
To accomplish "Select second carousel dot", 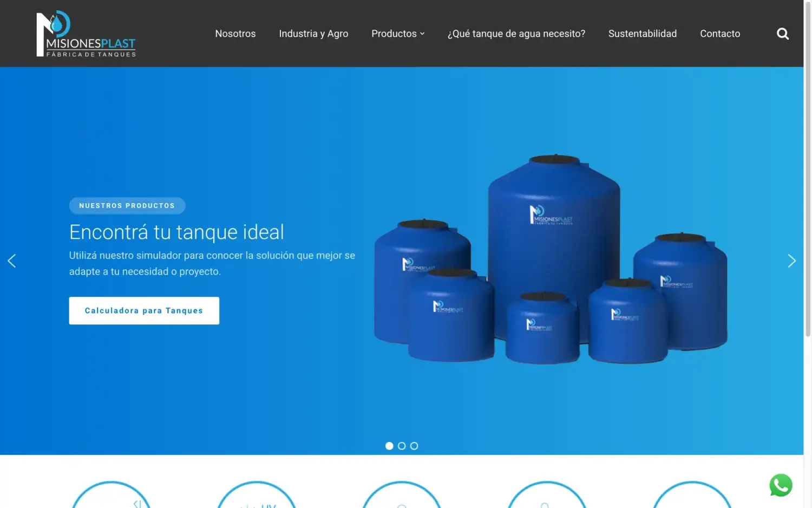I will [x=402, y=446].
